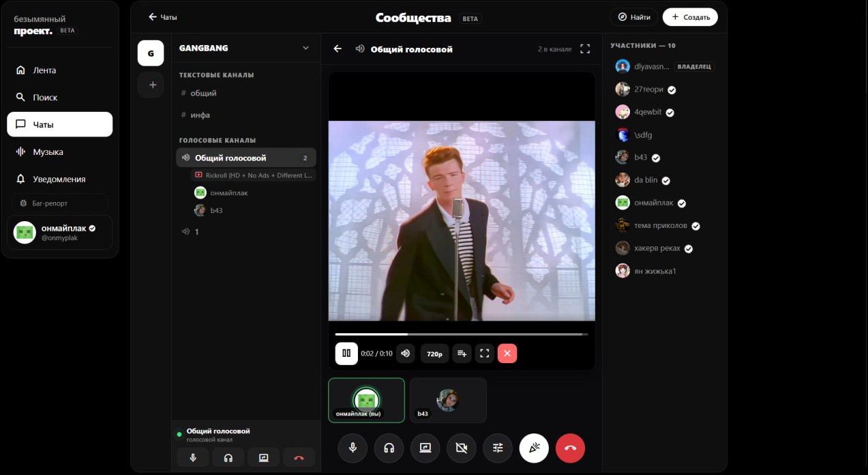Image resolution: width=868 pixels, height=475 pixels.
Task: Open member онмайплак in participants list
Action: tap(665, 203)
